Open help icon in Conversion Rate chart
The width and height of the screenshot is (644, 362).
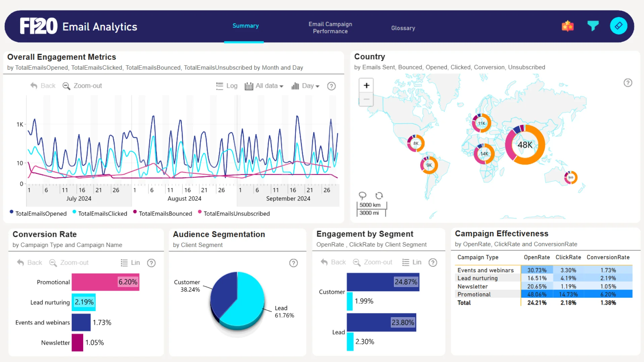click(151, 263)
